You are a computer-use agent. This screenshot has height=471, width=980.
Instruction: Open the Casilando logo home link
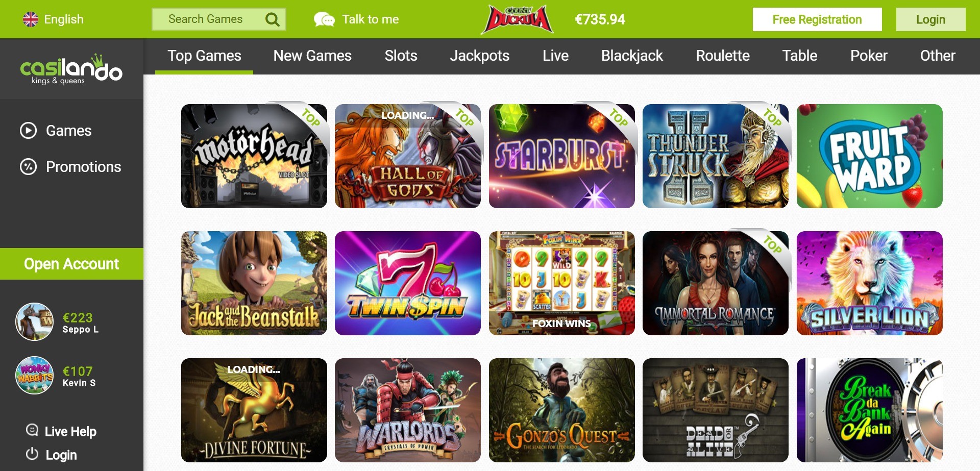tap(71, 69)
